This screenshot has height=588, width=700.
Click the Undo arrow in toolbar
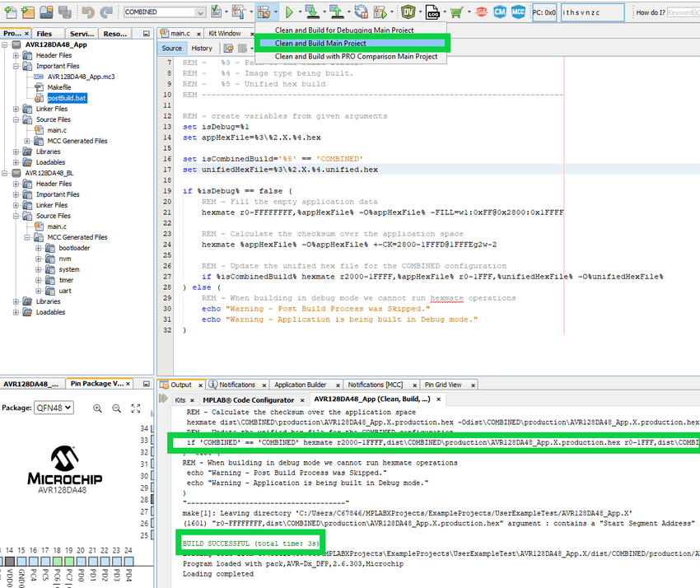click(x=88, y=12)
